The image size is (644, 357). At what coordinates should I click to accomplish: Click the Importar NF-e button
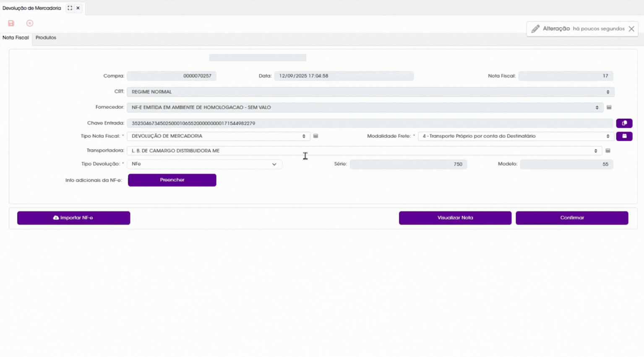pos(73,218)
